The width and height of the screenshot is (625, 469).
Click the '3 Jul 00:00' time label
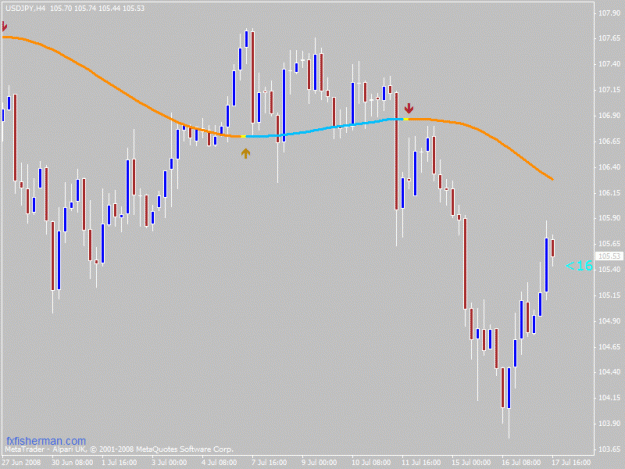(169, 462)
